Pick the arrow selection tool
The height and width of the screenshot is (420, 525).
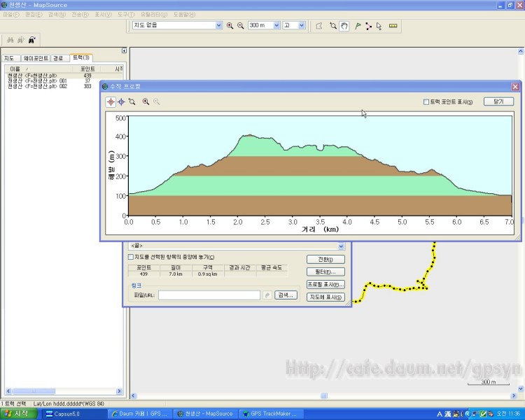click(x=379, y=26)
